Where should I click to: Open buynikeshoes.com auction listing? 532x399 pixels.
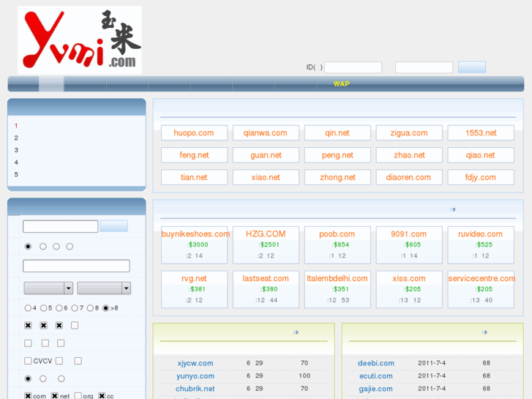[x=195, y=234]
